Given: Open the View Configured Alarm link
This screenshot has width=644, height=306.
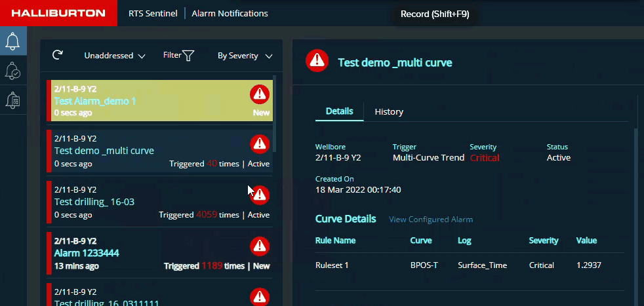Looking at the screenshot, I should click(x=431, y=220).
